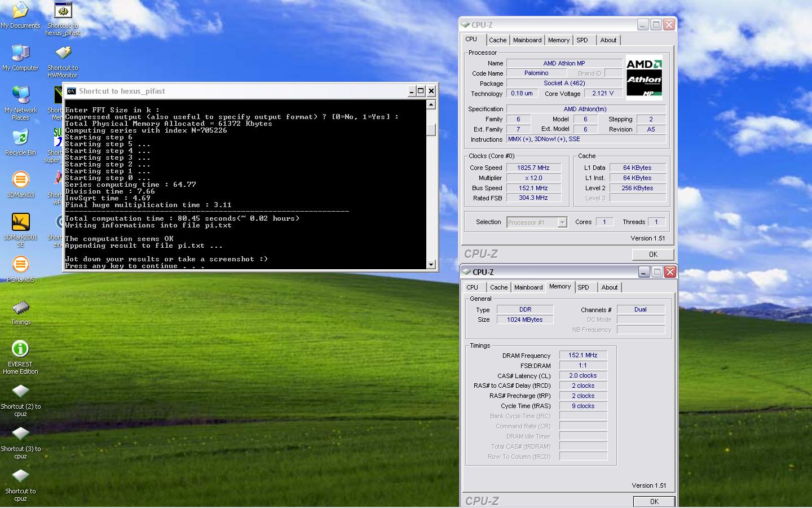Click the upper CPU-Z window title icon
The height and width of the screenshot is (508, 812).
[465, 25]
